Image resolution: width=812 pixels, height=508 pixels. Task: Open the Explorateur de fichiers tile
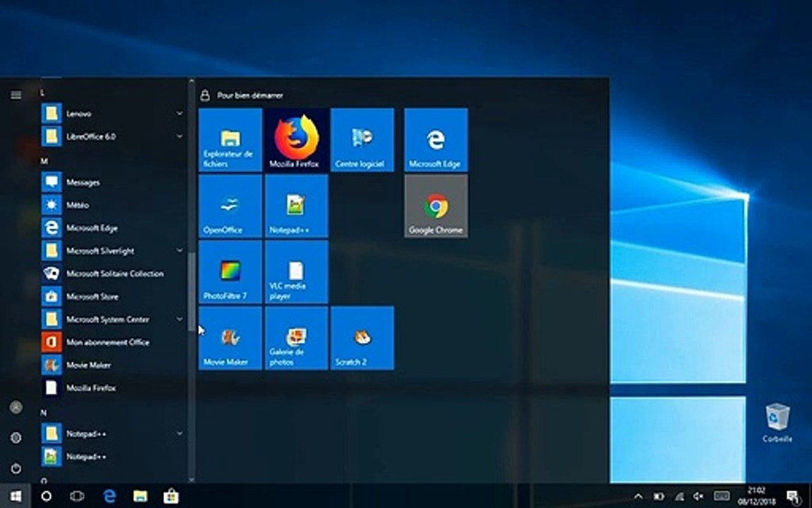pos(230,140)
